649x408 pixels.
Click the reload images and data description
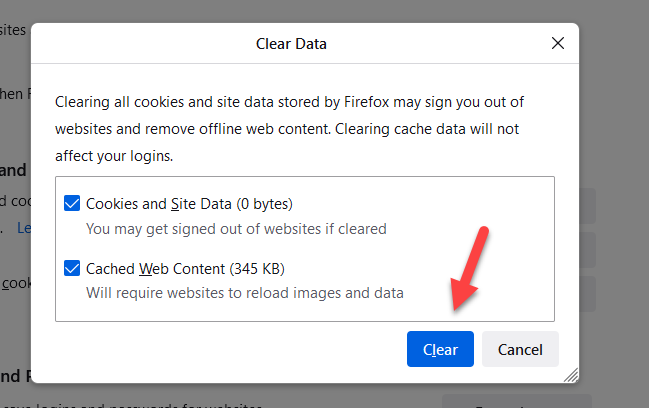tap(245, 293)
